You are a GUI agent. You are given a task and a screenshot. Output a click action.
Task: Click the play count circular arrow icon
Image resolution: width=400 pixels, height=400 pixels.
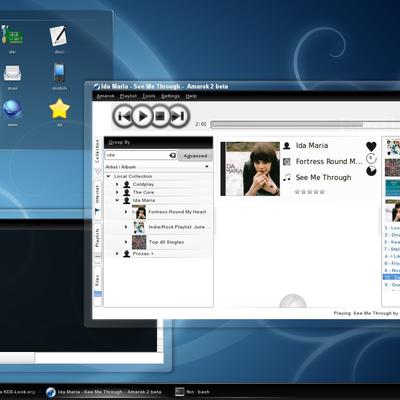coord(371,158)
